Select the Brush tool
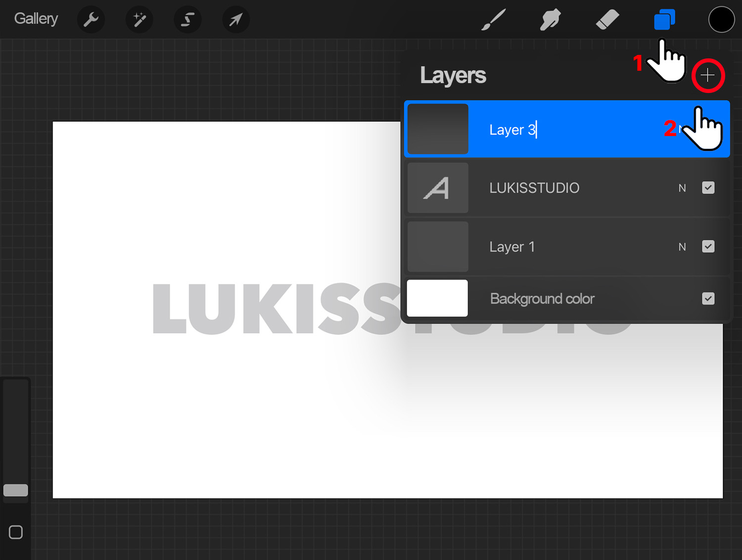 (493, 20)
